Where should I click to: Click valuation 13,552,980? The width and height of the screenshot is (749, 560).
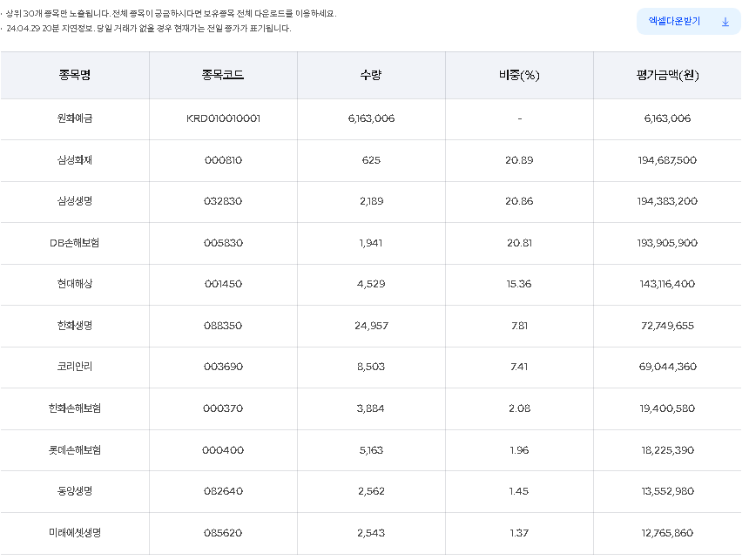pos(667,491)
